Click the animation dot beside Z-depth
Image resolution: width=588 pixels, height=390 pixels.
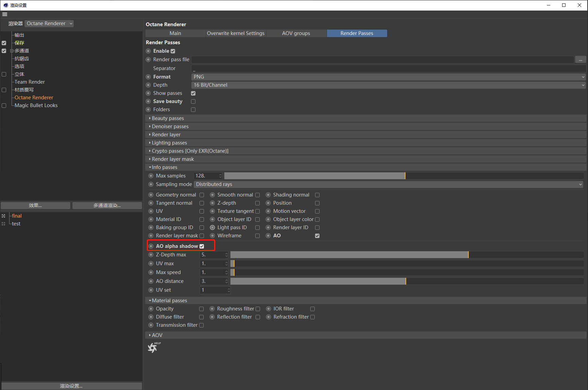click(x=212, y=203)
